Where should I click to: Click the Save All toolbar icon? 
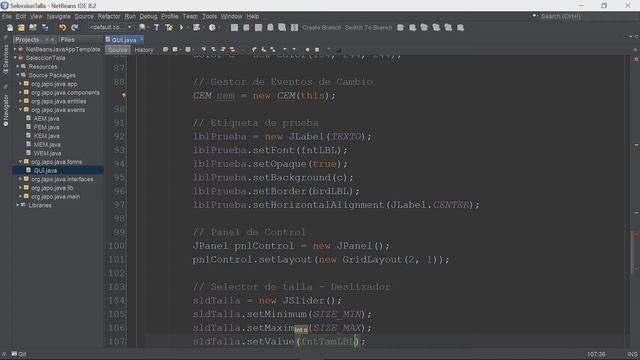pos(45,28)
